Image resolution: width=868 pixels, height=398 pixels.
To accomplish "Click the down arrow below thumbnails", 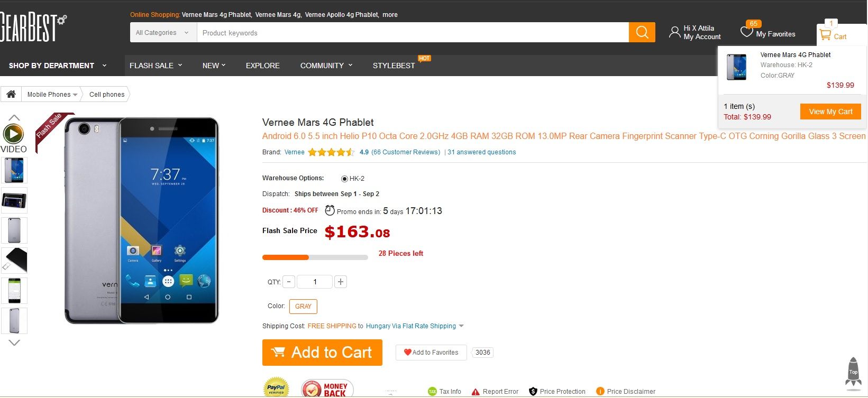I will tap(14, 343).
